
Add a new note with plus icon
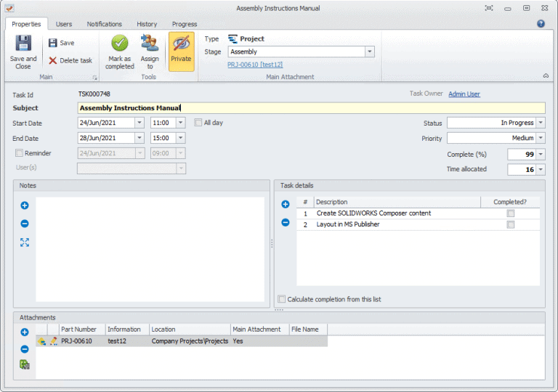click(x=25, y=206)
